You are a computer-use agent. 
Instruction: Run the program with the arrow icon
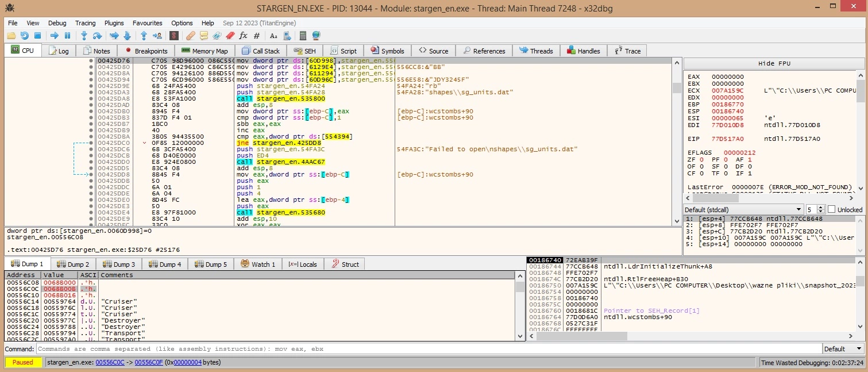tap(55, 36)
